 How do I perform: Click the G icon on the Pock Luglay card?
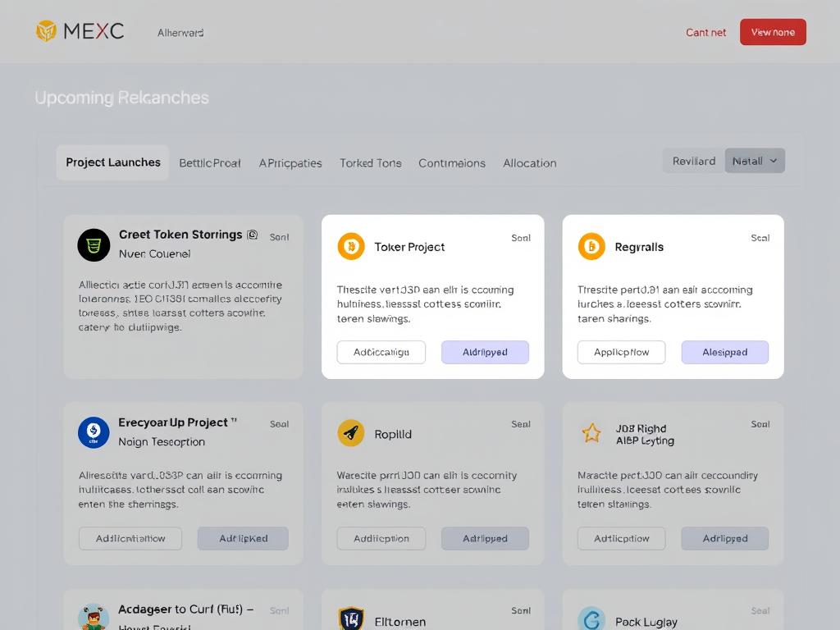click(591, 619)
